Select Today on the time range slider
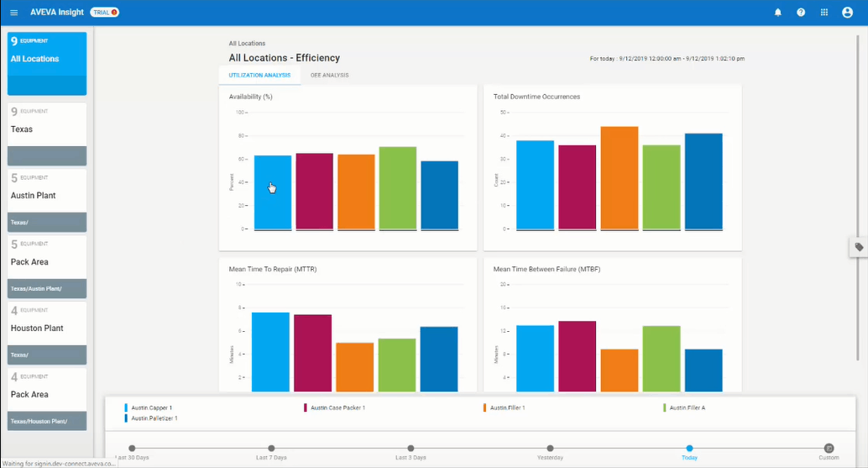Screen dimensions: 868x468 point(689,449)
